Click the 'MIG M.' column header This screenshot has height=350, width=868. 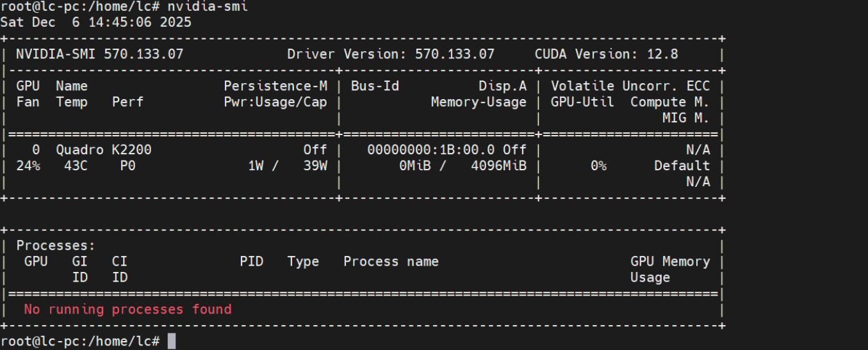686,118
